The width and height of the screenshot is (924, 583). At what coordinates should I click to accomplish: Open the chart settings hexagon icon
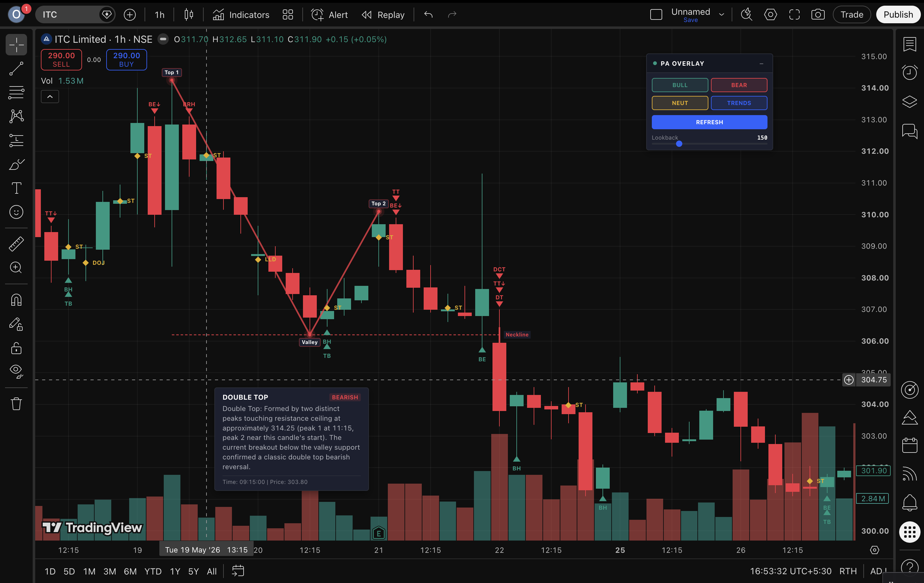point(770,14)
